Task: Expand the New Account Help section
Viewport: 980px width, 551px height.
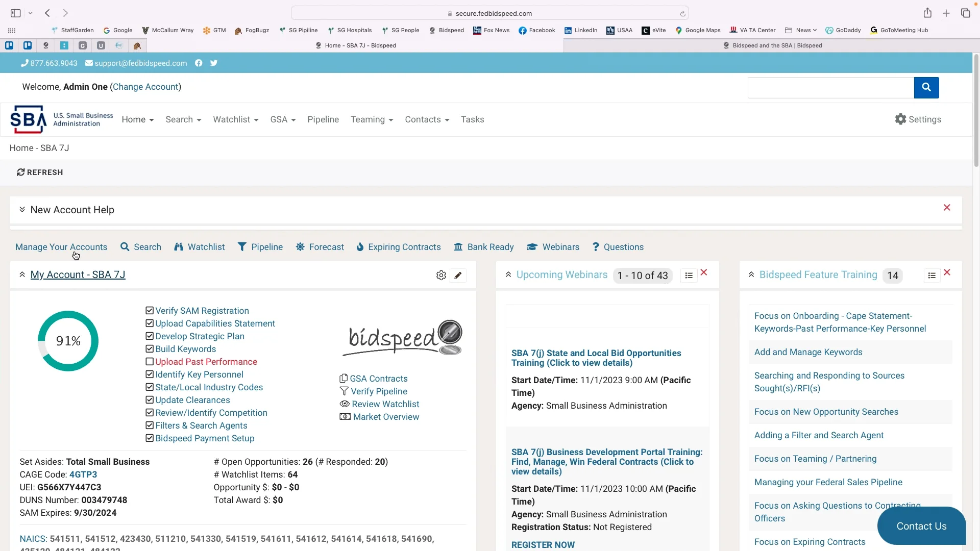Action: pos(22,210)
